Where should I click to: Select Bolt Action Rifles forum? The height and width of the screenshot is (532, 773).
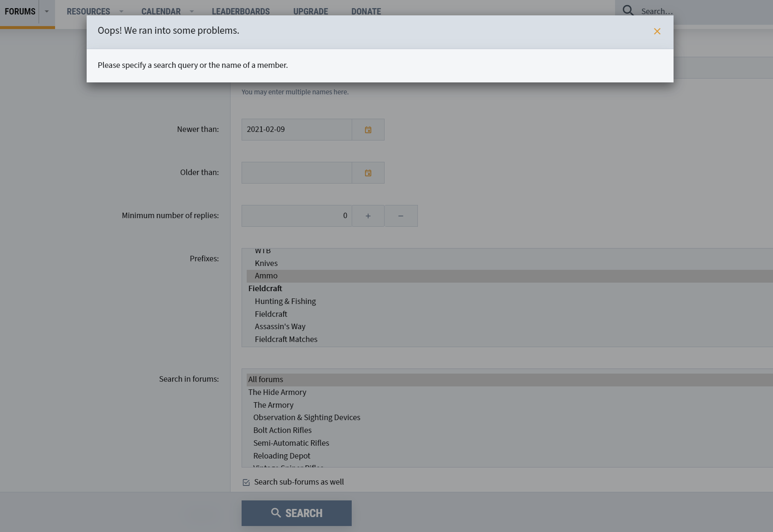click(510, 430)
